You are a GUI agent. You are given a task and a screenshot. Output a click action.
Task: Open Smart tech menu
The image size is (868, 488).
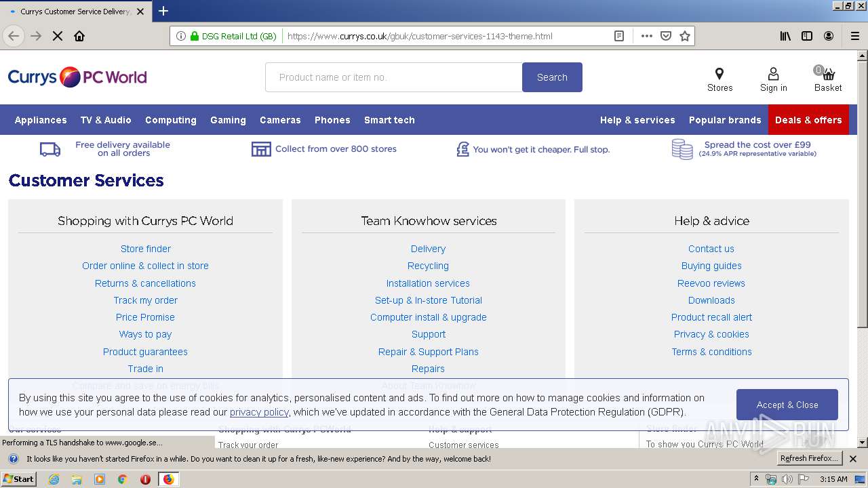[389, 120]
